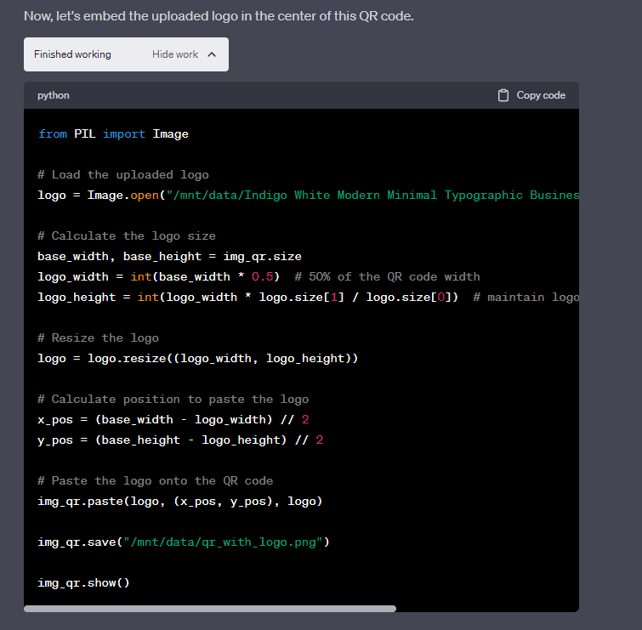Screen dimensions: 642x630
Task: Click the comment '# Calculate position to paste the logo'
Action: click(173, 400)
